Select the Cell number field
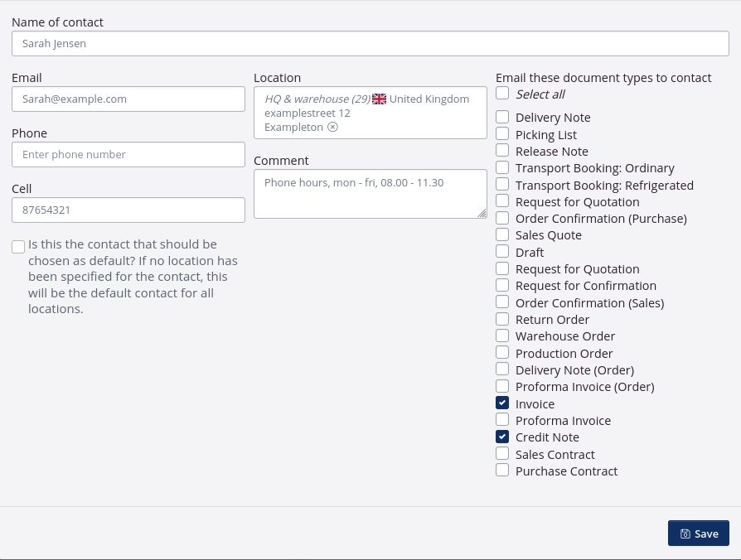741x560 pixels. tap(128, 210)
